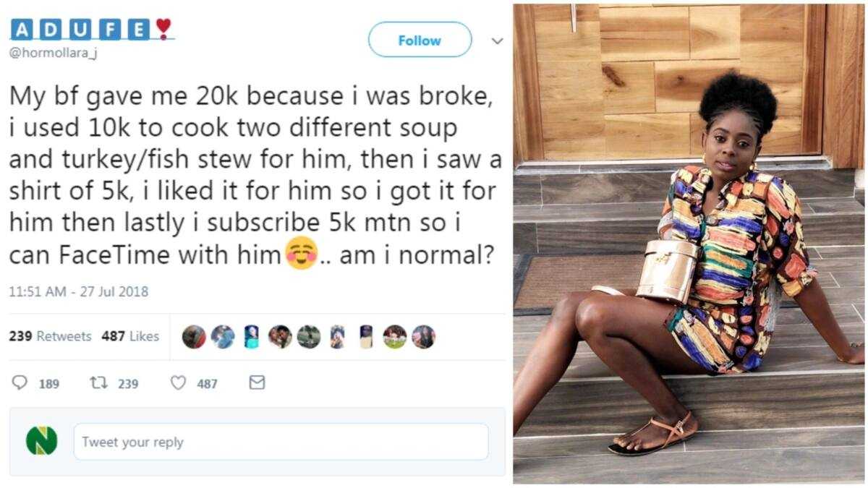Click the envelope direct message icon
This screenshot has width=868, height=488.
click(x=257, y=382)
